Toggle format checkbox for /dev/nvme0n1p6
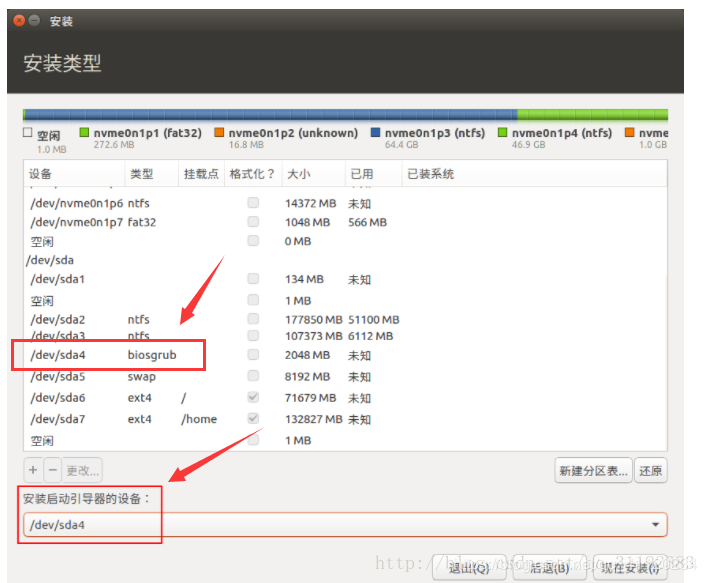 [x=253, y=202]
